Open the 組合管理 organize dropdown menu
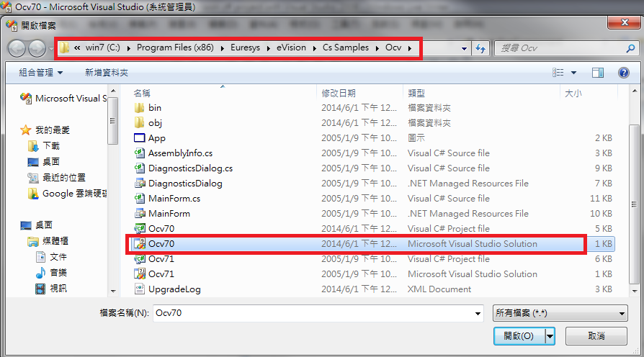This screenshot has height=357, width=644. [x=40, y=73]
